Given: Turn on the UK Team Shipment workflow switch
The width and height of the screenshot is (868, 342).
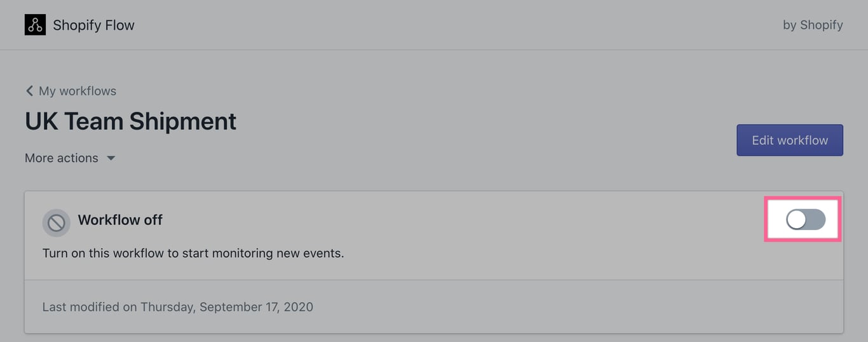Looking at the screenshot, I should tap(806, 219).
